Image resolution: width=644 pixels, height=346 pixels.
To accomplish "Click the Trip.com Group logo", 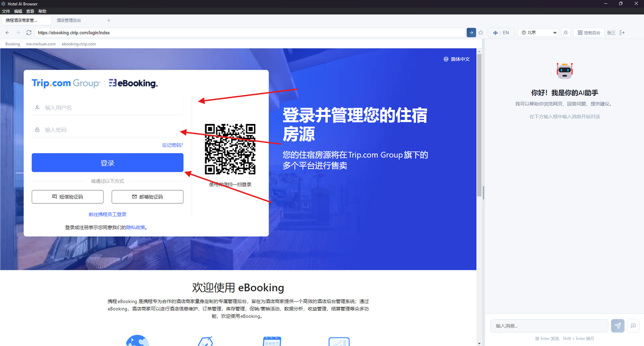I will (66, 83).
